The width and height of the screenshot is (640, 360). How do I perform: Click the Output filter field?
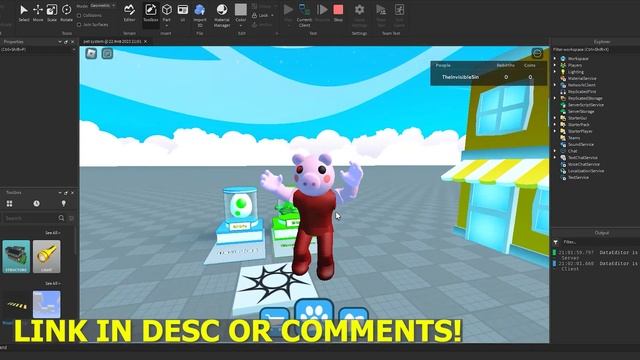point(600,242)
